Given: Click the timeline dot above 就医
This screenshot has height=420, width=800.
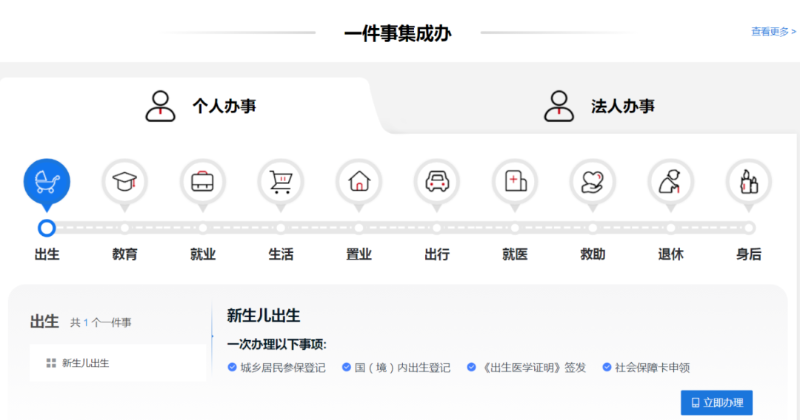Looking at the screenshot, I should click(515, 228).
